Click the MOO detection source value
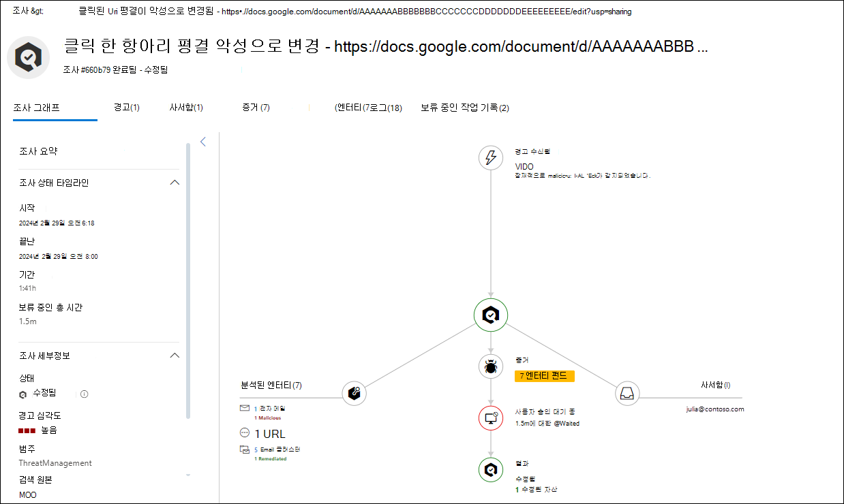This screenshot has width=844, height=504. point(27,495)
